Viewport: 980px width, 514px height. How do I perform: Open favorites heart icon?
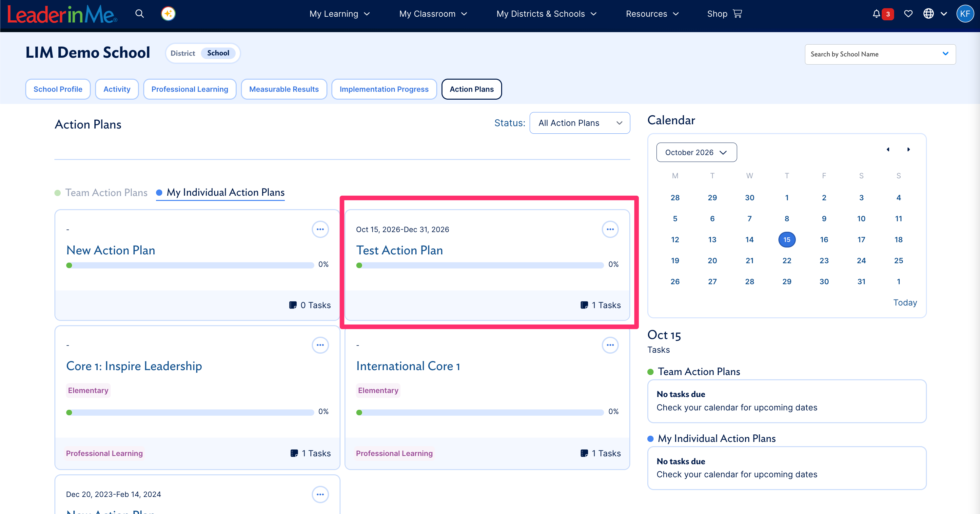pyautogui.click(x=908, y=14)
